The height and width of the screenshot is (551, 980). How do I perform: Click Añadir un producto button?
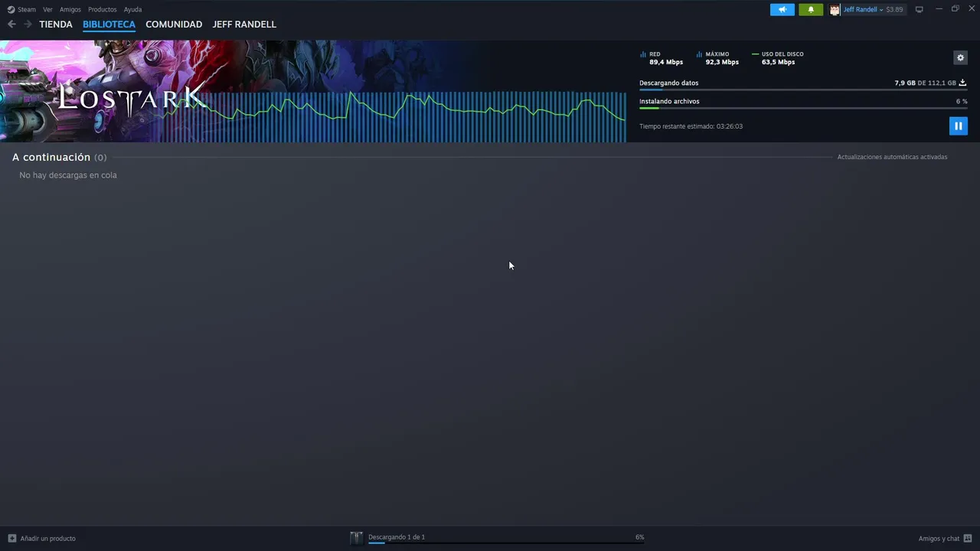coord(41,539)
